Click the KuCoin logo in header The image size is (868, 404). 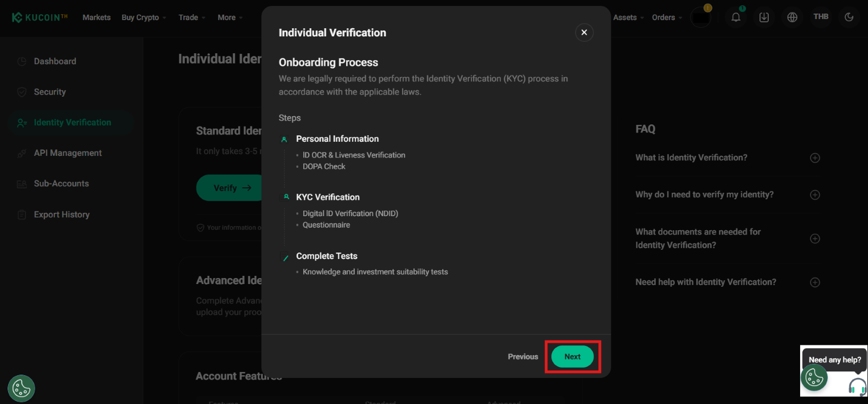tap(40, 17)
